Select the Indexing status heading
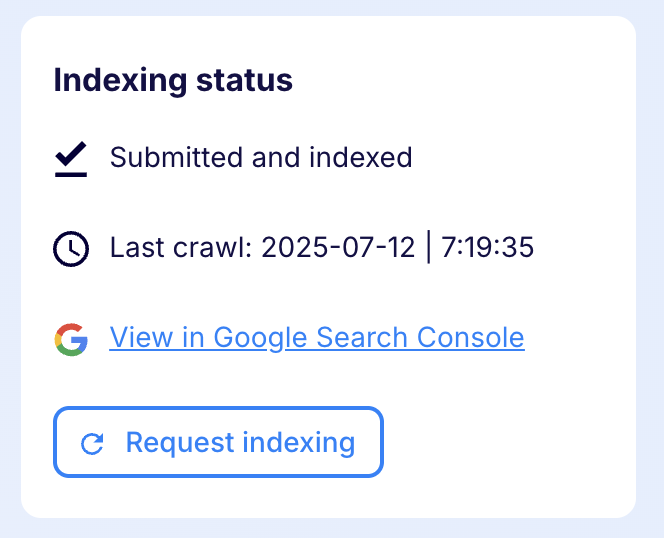 (x=173, y=80)
